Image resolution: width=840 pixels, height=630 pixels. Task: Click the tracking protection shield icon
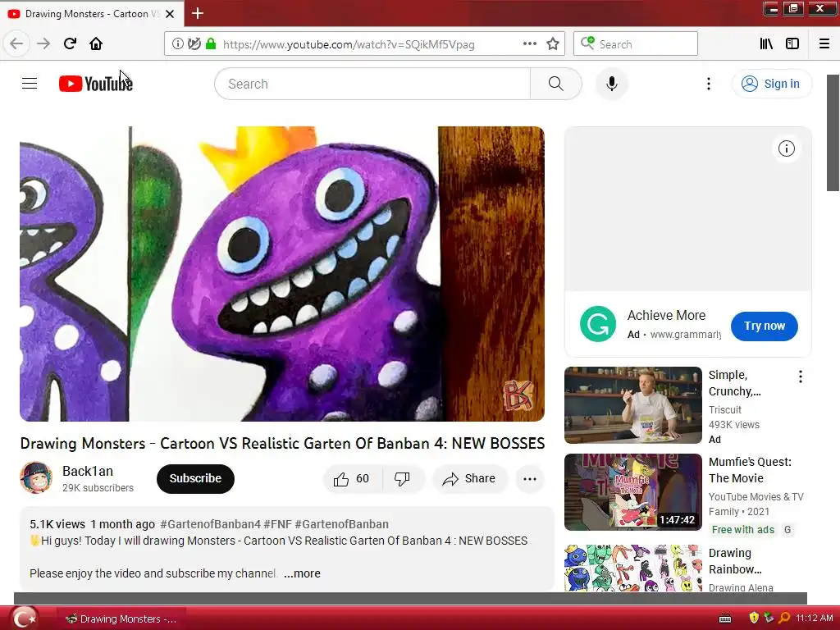pos(194,44)
